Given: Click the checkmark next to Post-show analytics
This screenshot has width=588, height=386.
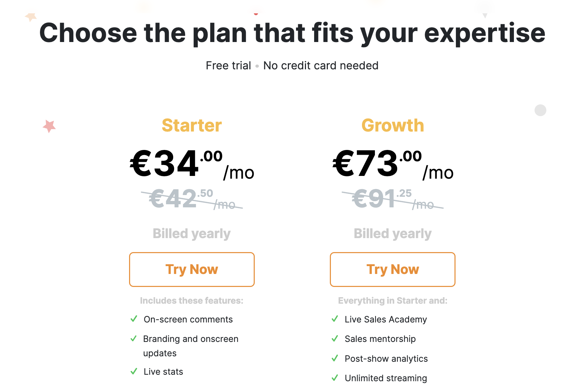Looking at the screenshot, I should click(x=335, y=358).
